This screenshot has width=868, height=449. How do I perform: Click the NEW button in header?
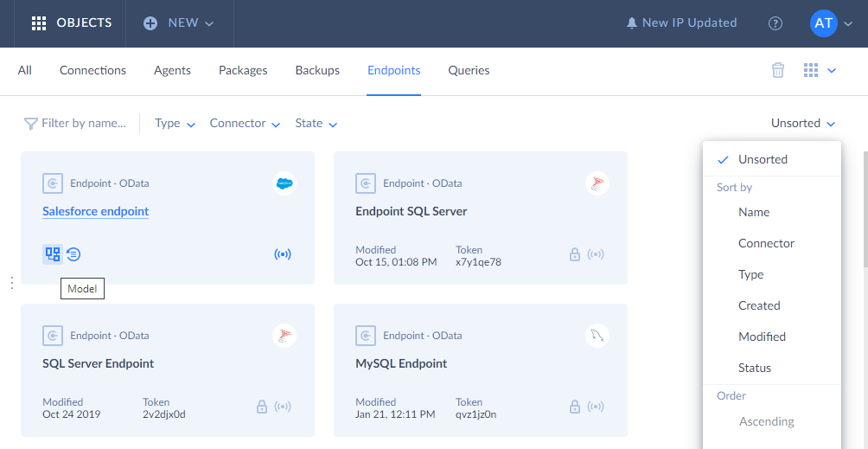click(179, 23)
